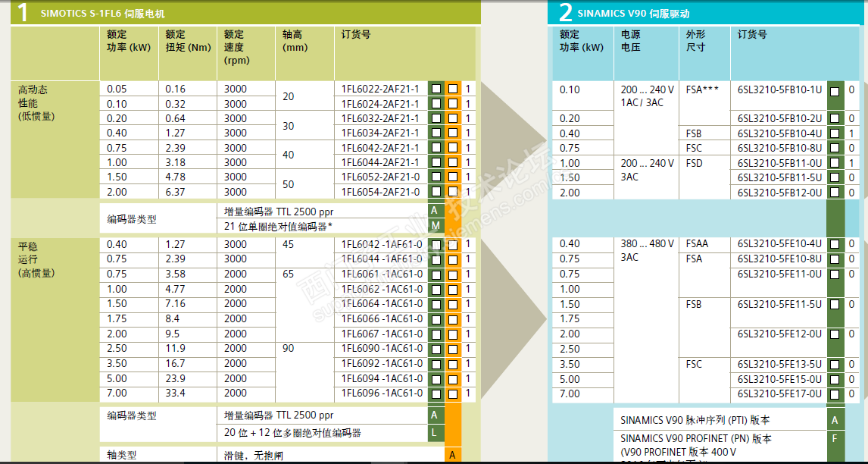
Task: Select the green M encoder code cell
Action: click(435, 225)
